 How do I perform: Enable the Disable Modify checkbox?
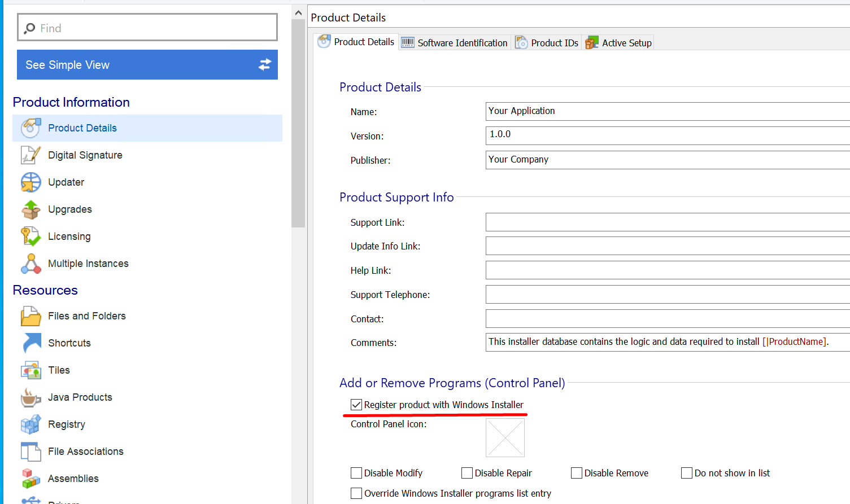[356, 473]
